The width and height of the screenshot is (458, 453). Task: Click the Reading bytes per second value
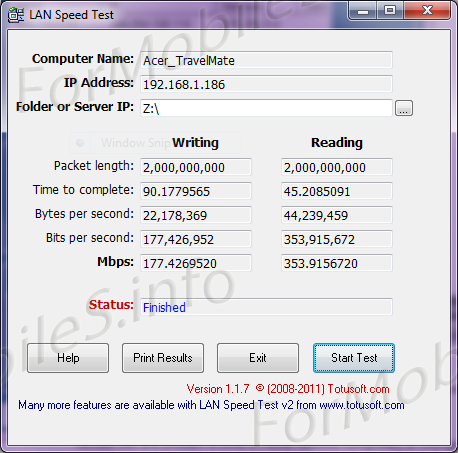(337, 215)
